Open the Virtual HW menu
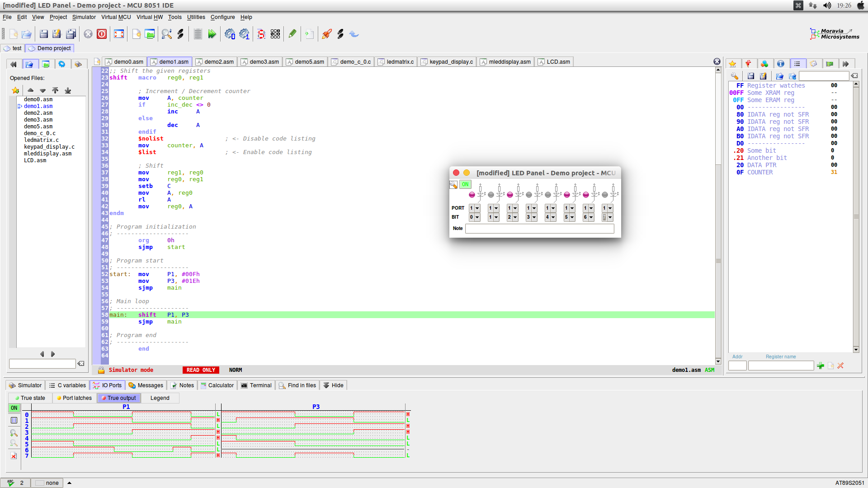Viewport: 868px width, 488px height. coord(149,17)
